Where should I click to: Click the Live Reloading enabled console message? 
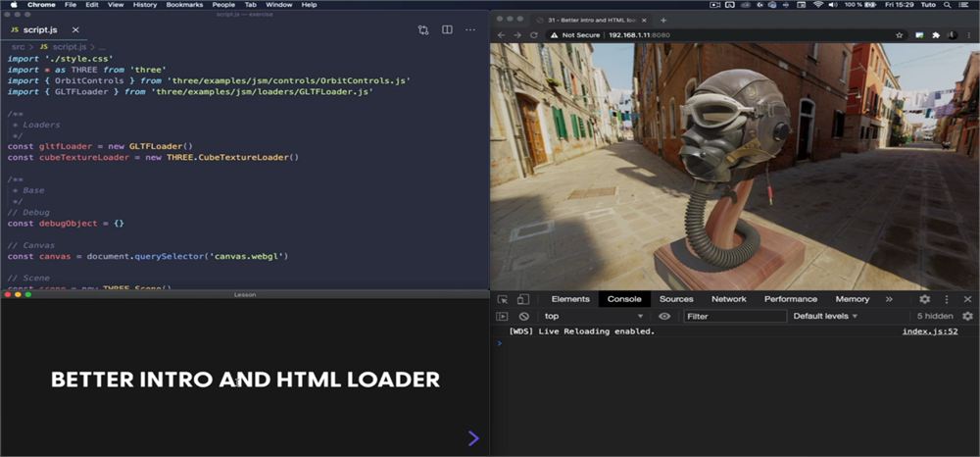point(581,331)
